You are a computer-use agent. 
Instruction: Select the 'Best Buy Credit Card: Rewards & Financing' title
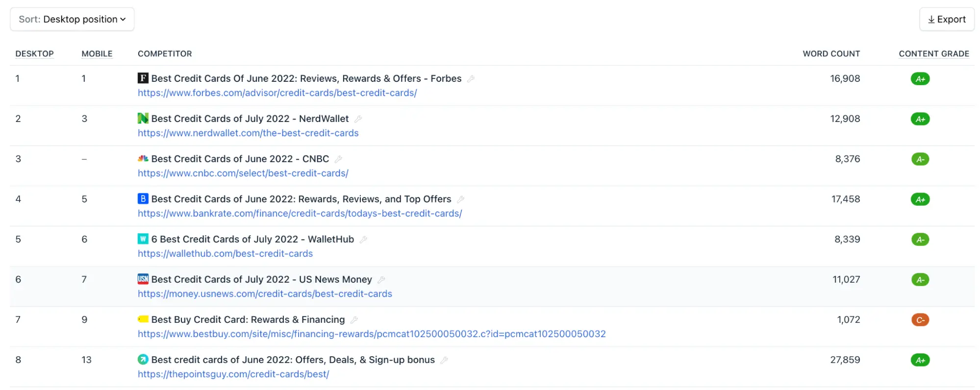coord(248,319)
